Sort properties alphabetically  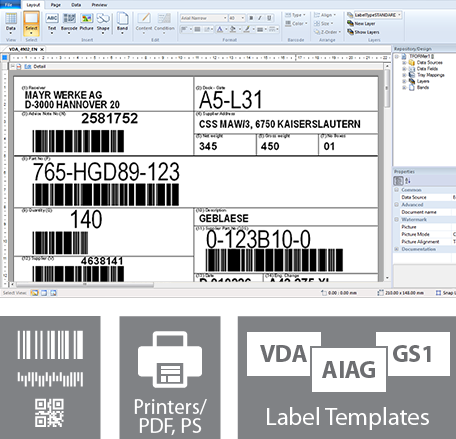point(408,181)
